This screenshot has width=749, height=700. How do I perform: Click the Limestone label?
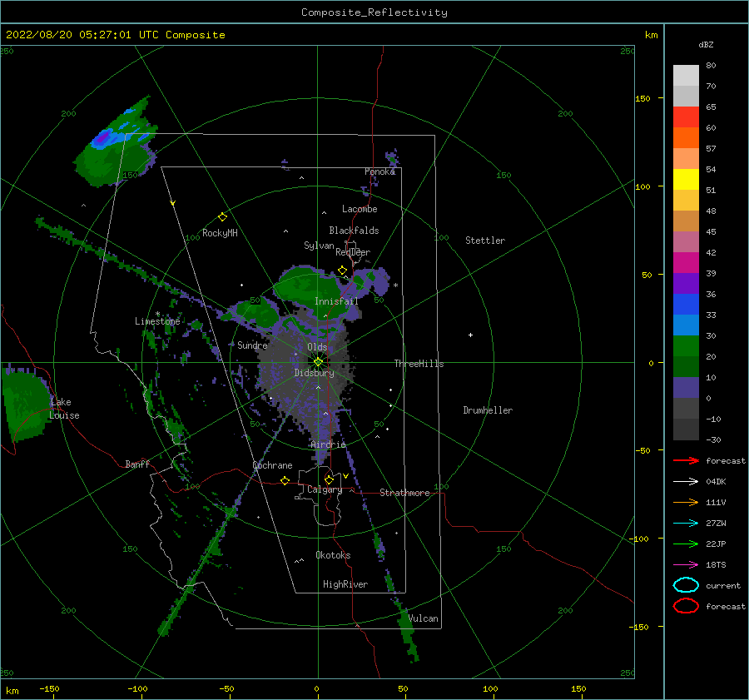157,321
